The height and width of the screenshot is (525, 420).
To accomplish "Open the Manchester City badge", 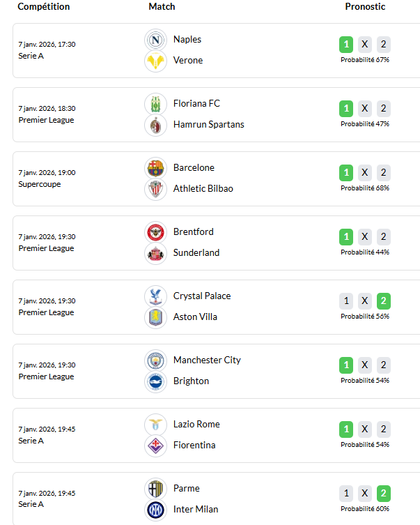I will pyautogui.click(x=155, y=361).
